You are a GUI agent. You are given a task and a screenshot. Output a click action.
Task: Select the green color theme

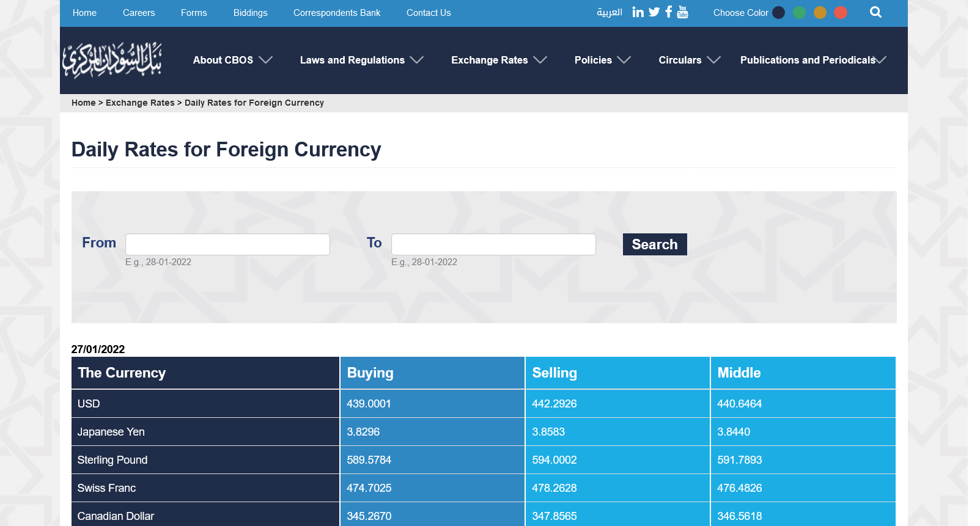pos(800,13)
